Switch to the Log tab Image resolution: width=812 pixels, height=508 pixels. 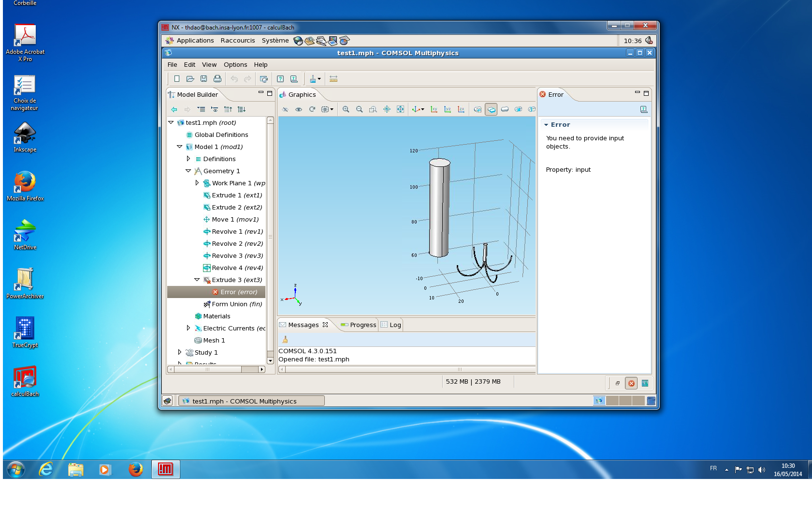(391, 325)
